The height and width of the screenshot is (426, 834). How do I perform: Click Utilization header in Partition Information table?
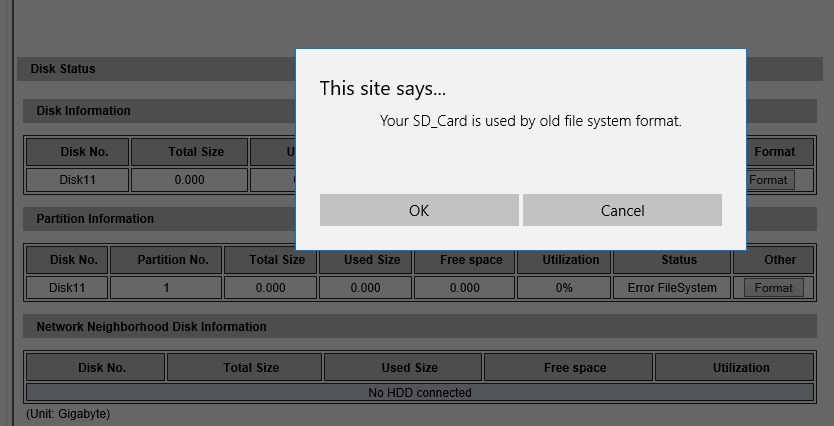pos(564,260)
